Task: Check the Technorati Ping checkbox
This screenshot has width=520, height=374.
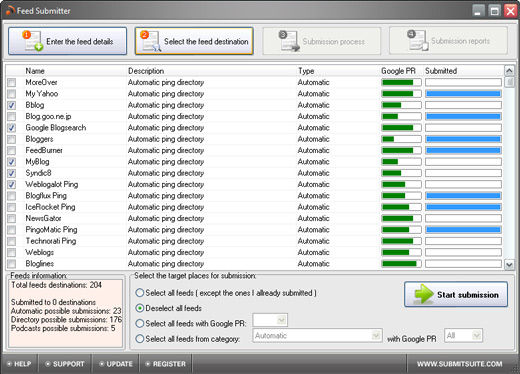Action: pyautogui.click(x=12, y=241)
